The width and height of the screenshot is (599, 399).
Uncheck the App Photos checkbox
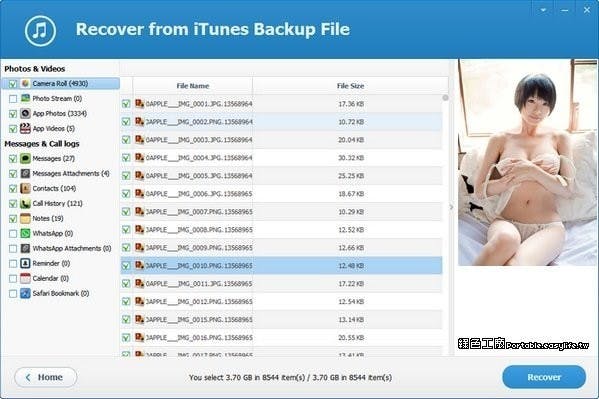13,114
